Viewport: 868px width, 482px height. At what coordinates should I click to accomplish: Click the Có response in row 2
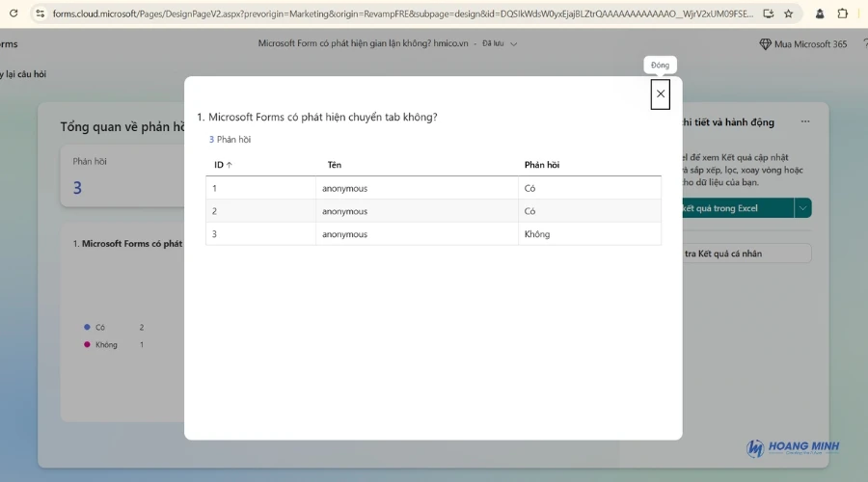(x=529, y=211)
